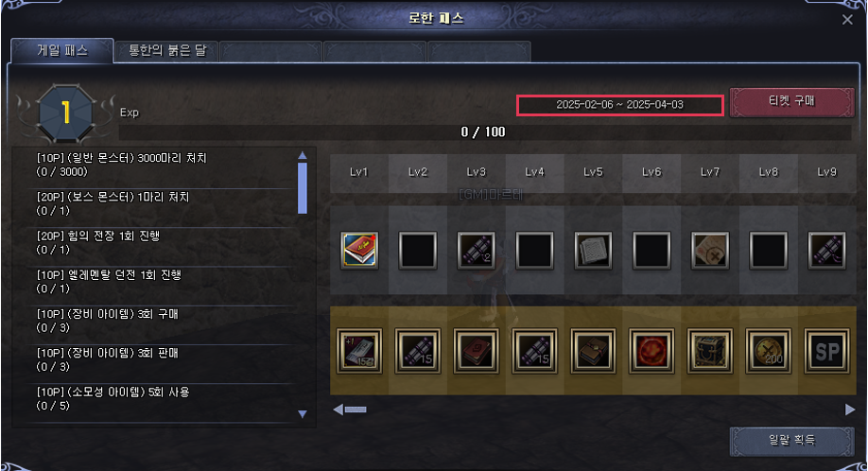868x471 pixels.
Task: Choose the ticket premium reward at Lv1
Action: (359, 351)
